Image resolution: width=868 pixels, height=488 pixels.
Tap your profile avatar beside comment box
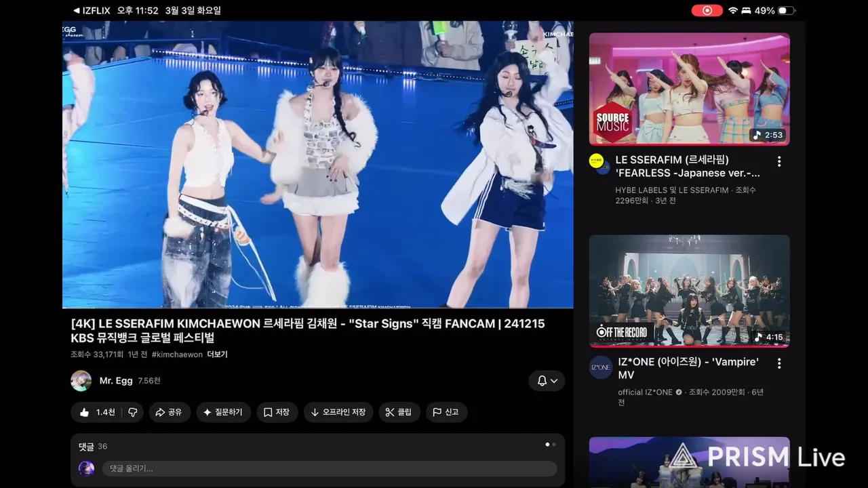[86, 468]
